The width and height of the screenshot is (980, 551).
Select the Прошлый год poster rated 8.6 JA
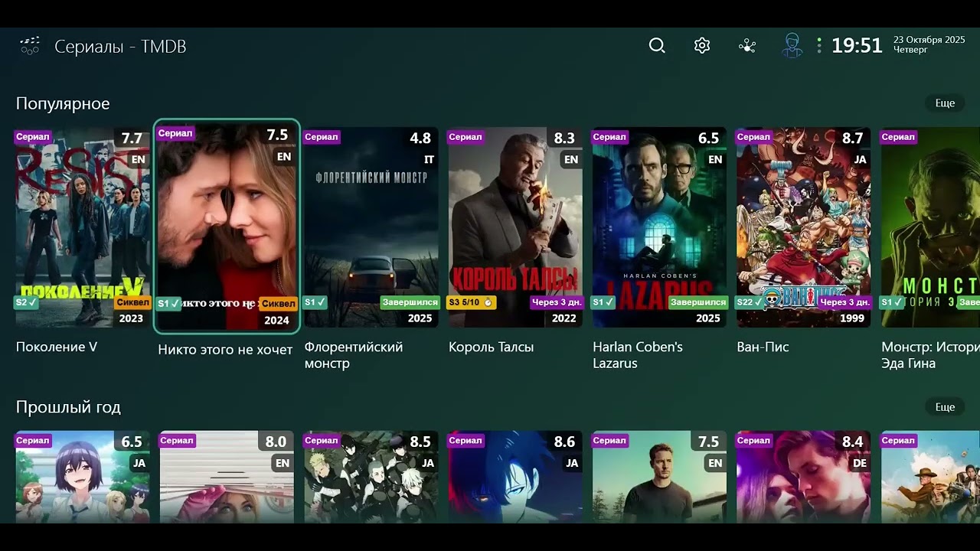pos(515,477)
